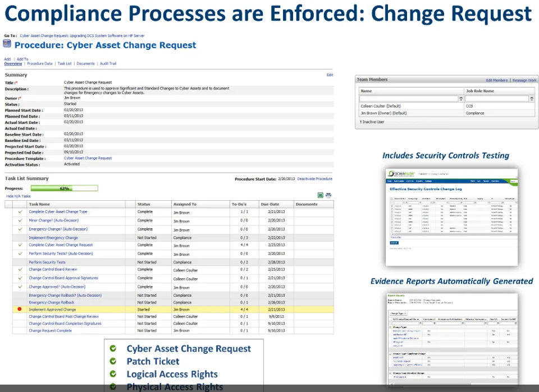Open Go To breadcrumb for DCS System Software upgrade
The height and width of the screenshot is (392, 539).
[82, 36]
